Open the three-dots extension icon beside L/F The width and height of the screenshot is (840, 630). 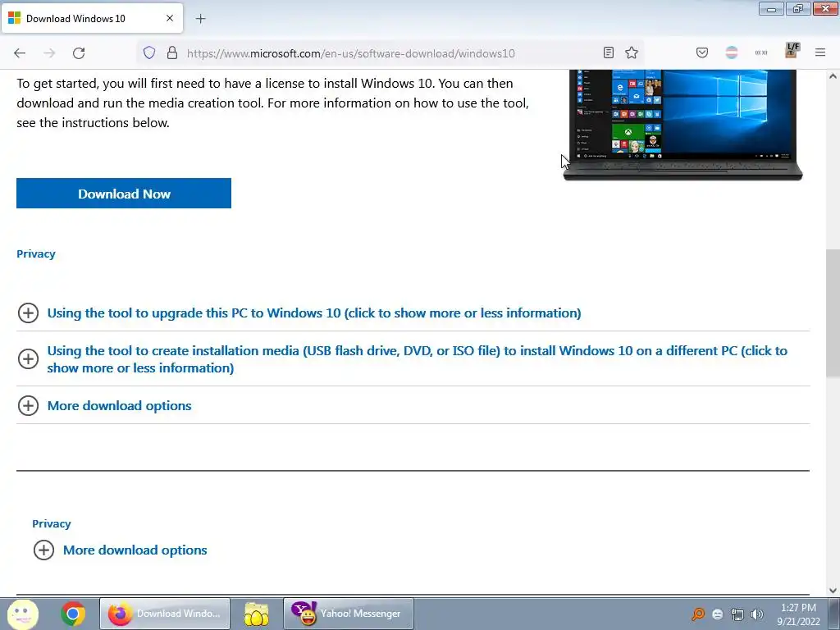[x=761, y=52]
